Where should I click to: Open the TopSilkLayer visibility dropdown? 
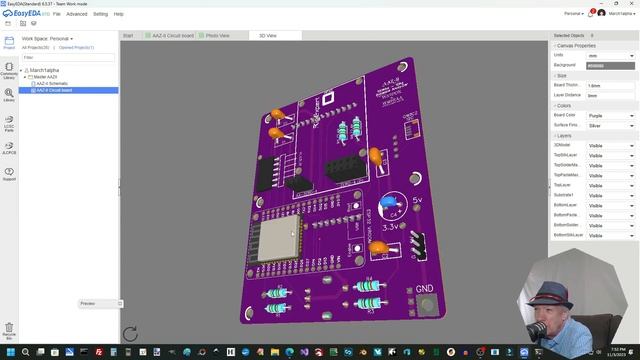[x=610, y=156]
